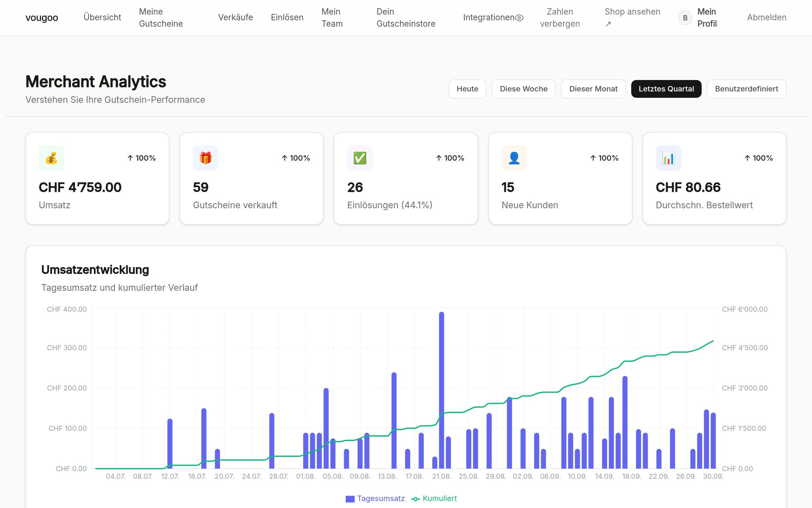The image size is (812, 508).
Task: Click the Einlösungen (44.1%) label
Action: pos(390,205)
